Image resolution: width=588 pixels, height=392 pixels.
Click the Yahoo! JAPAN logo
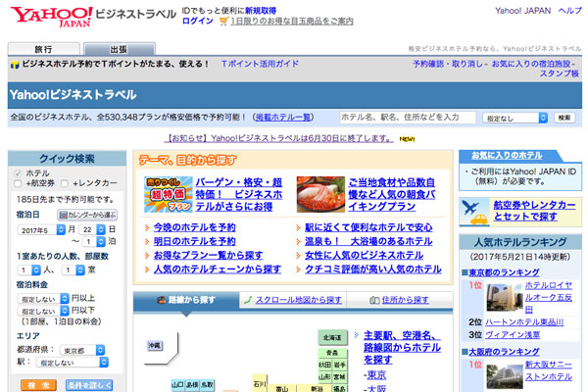click(51, 17)
